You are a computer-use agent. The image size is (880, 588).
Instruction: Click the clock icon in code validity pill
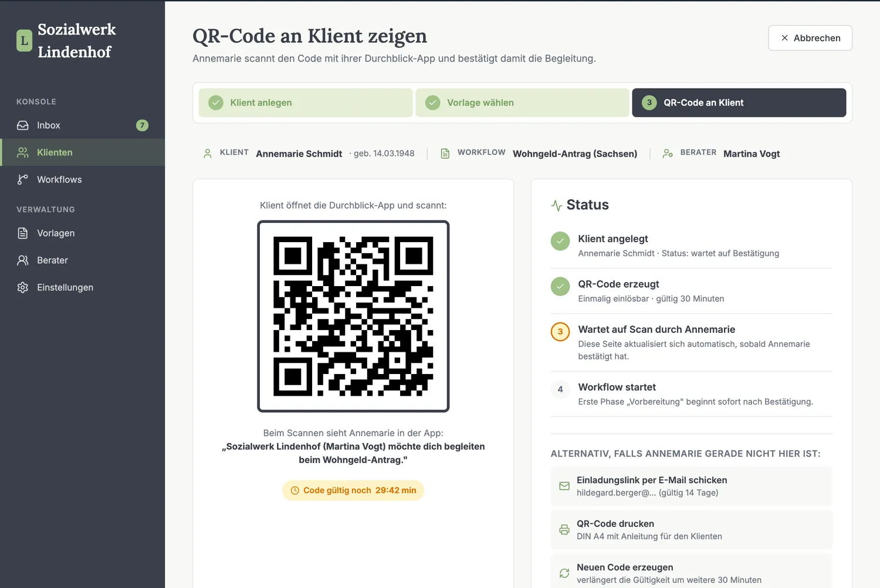tap(295, 491)
